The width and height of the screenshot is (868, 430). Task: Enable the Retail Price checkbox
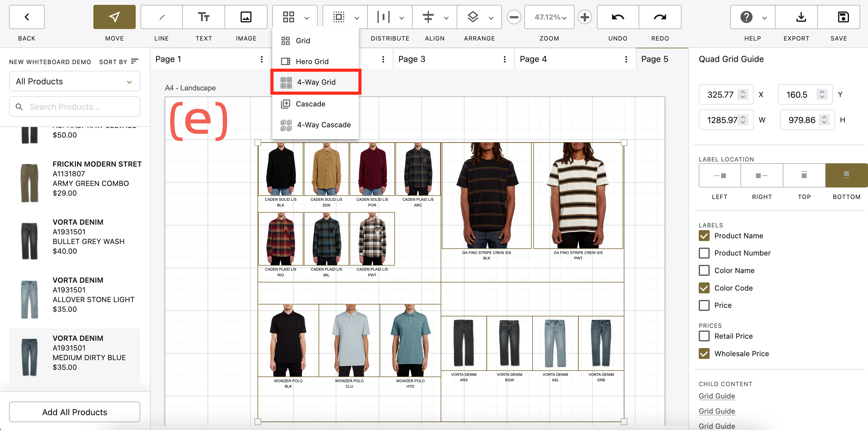(704, 336)
